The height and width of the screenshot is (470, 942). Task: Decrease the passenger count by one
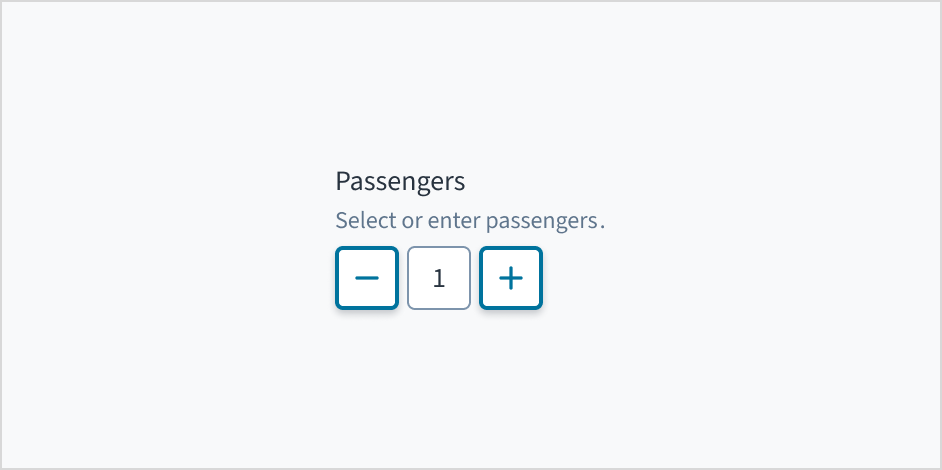(367, 278)
